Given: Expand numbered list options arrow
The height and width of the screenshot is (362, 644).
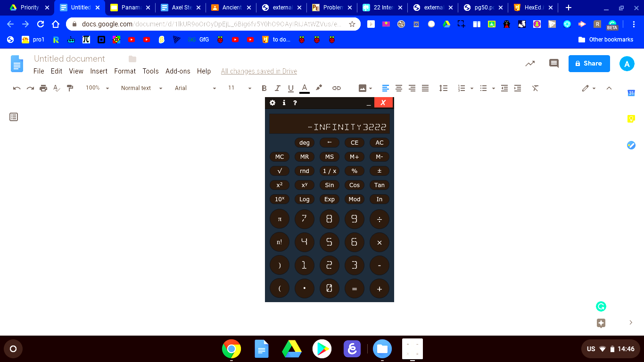Looking at the screenshot, I should click(471, 89).
